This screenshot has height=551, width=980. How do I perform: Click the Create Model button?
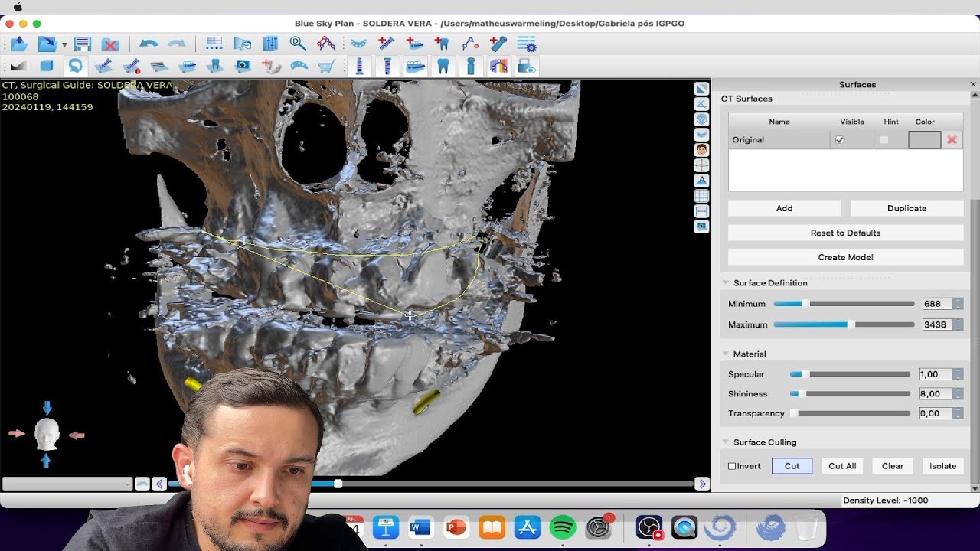coord(845,257)
